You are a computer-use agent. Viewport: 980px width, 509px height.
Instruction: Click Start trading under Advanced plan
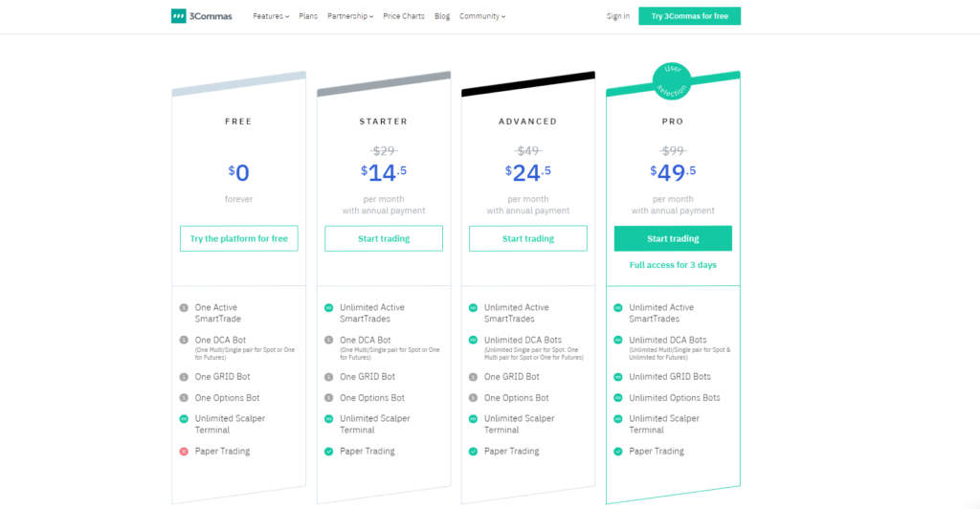(x=528, y=238)
